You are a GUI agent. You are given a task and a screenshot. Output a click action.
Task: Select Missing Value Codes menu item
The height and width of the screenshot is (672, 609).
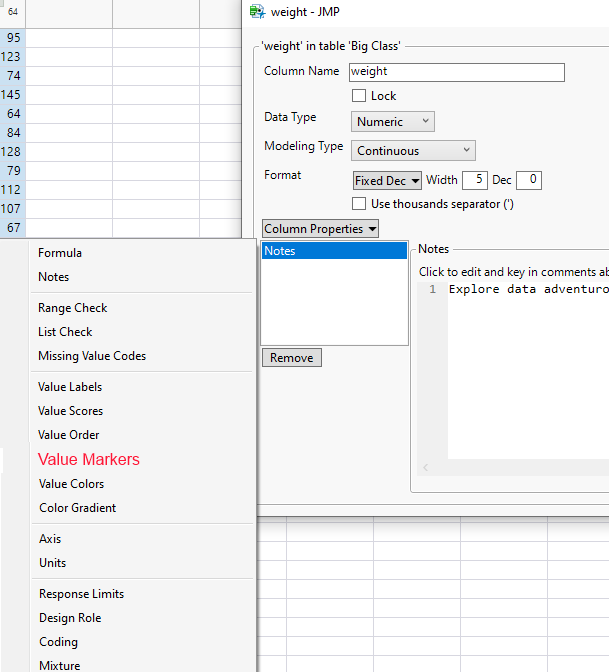click(x=92, y=356)
